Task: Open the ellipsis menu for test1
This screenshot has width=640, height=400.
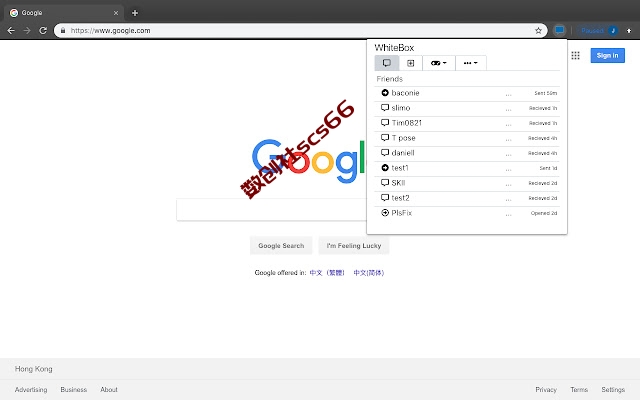Action: pos(508,170)
